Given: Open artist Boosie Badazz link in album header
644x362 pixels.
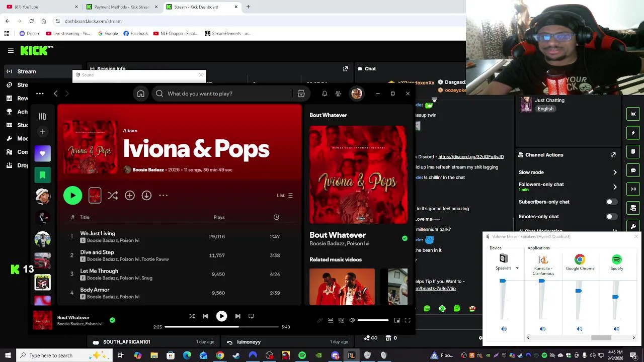Looking at the screenshot, I should pyautogui.click(x=148, y=170).
